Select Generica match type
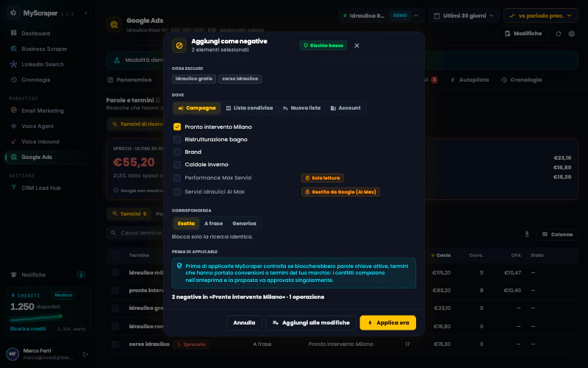This screenshot has height=368, width=588. [244, 224]
